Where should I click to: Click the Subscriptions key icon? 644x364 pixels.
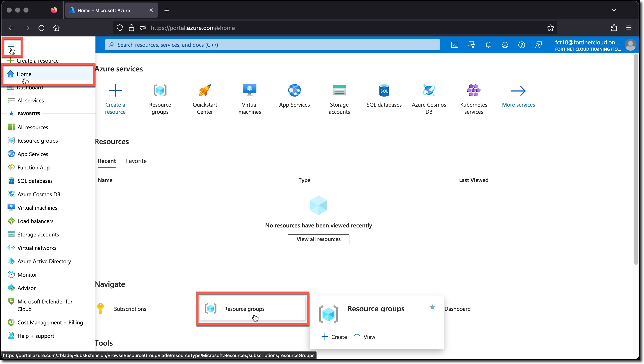[x=100, y=308]
